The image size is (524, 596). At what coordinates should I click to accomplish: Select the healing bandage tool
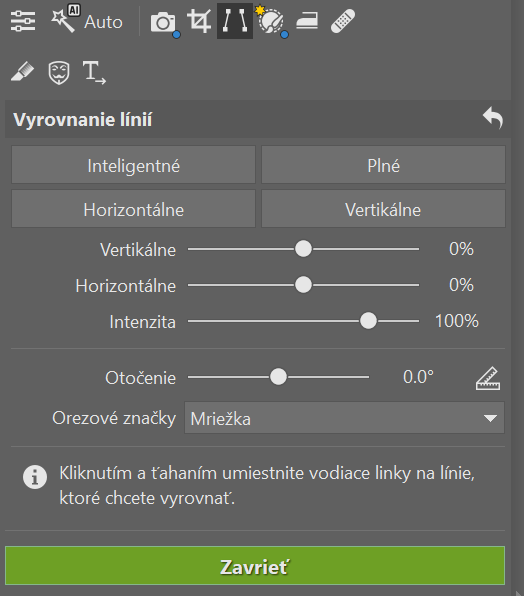(x=343, y=21)
